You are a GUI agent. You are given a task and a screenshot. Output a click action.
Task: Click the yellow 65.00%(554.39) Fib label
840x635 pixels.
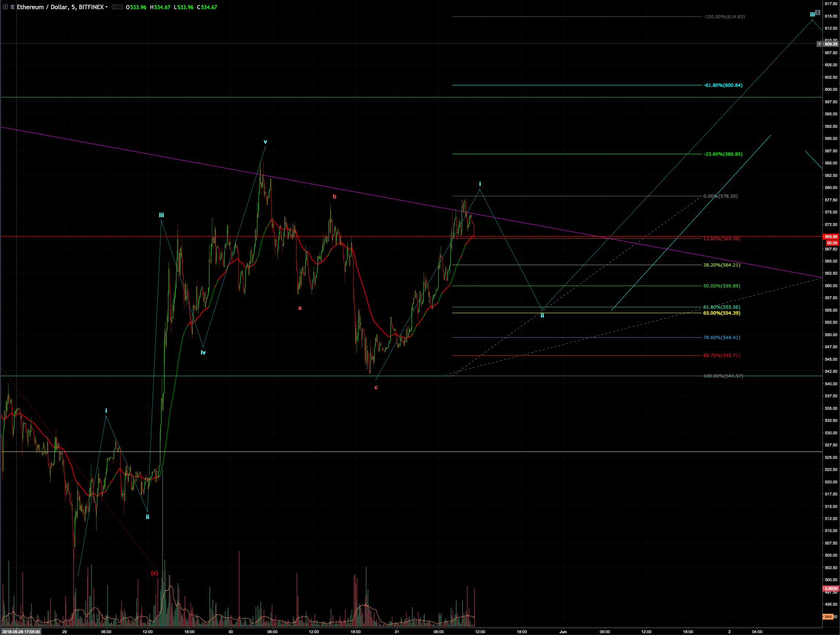(721, 313)
